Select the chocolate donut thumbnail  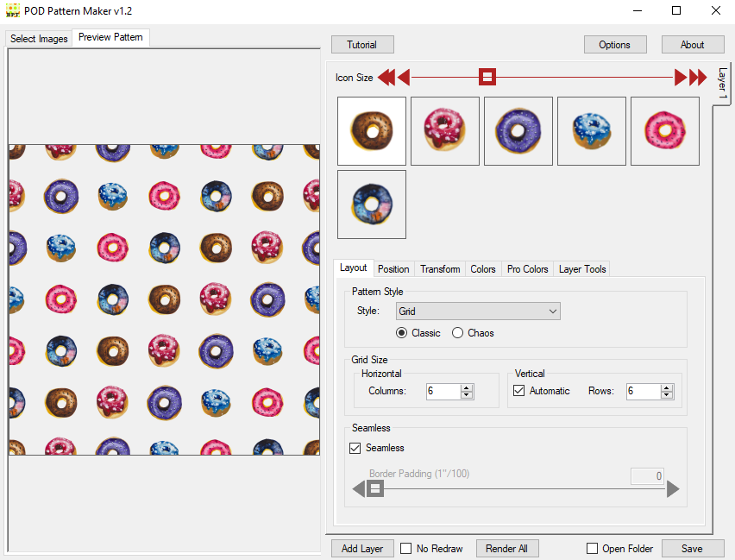[x=372, y=131]
